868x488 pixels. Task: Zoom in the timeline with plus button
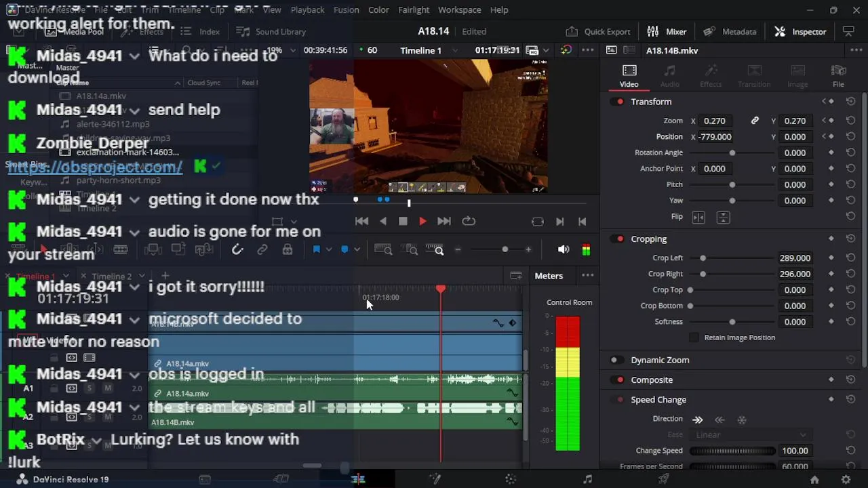[528, 250]
